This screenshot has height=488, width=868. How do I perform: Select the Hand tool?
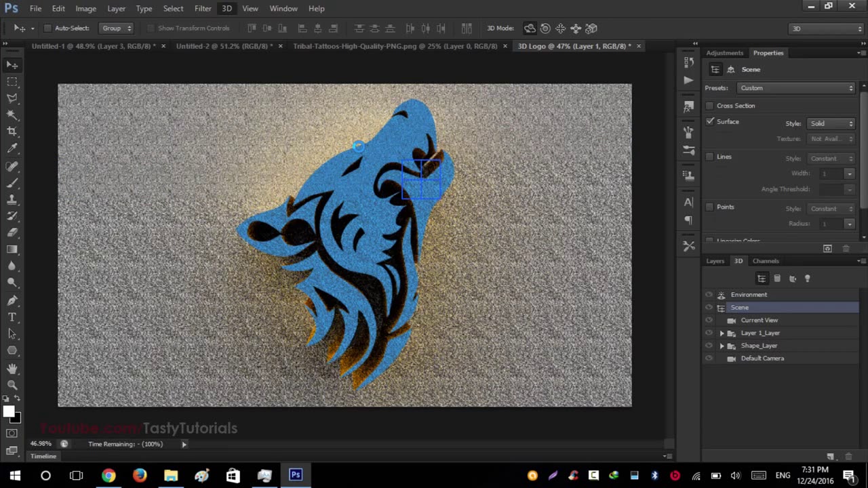coord(12,368)
